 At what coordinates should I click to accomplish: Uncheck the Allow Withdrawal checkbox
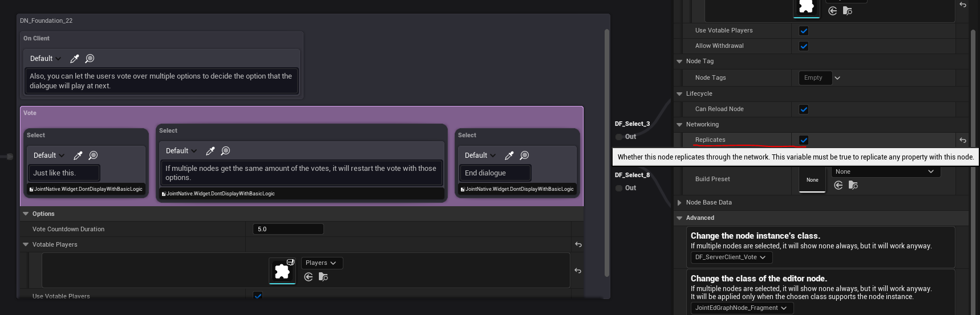[804, 46]
